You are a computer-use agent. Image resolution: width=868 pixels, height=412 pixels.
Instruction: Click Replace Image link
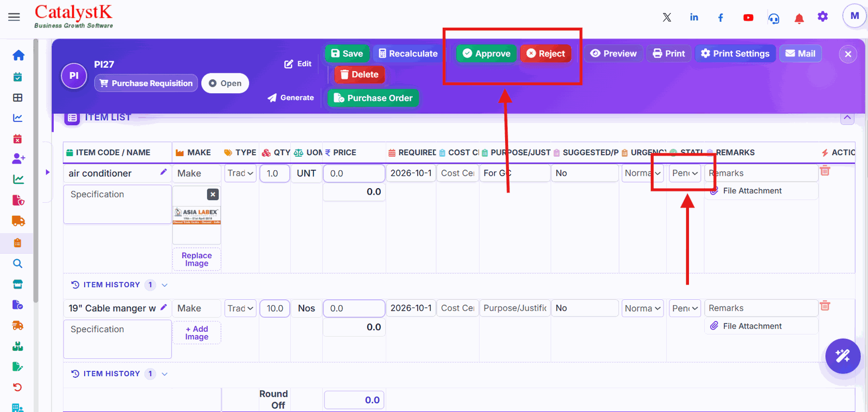click(197, 259)
